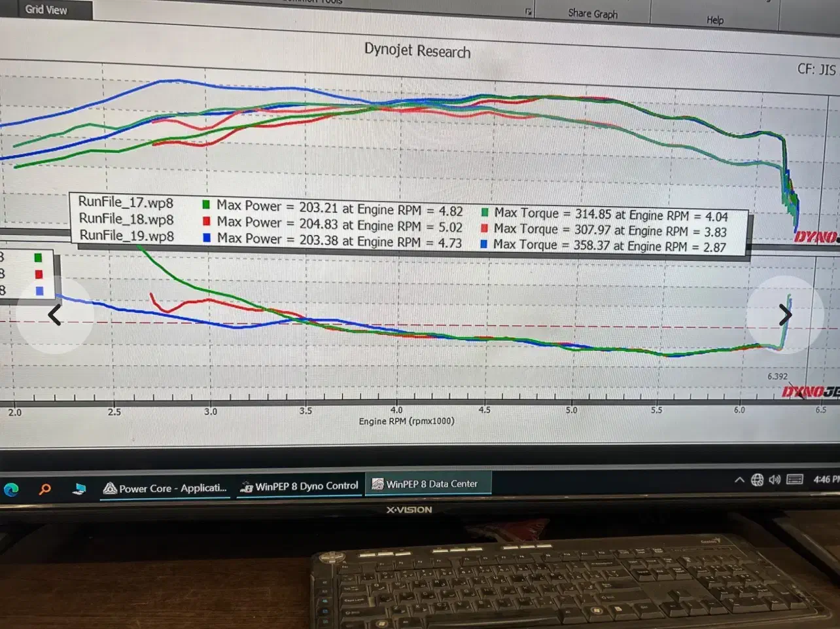Image resolution: width=840 pixels, height=629 pixels.
Task: Select RunFile_19.wp8 in the legend
Action: [x=127, y=236]
